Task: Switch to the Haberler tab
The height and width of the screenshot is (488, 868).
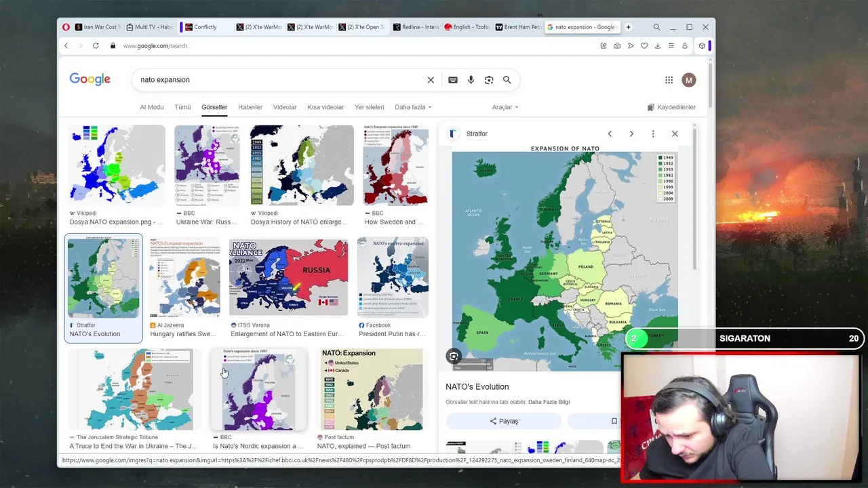Action: [250, 107]
